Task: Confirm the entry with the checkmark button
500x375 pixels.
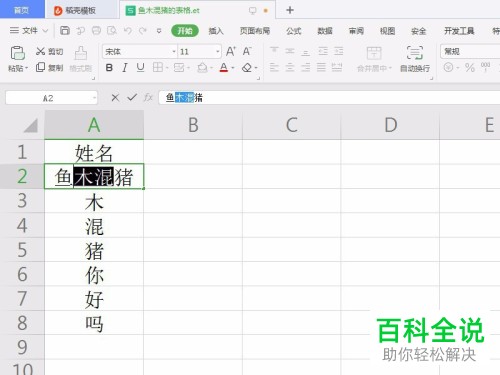Action: click(x=132, y=98)
